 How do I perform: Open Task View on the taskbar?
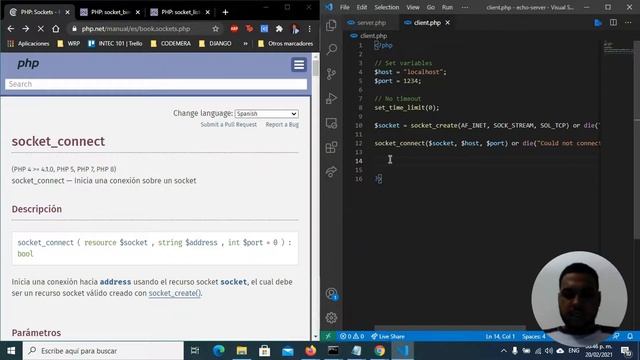[195, 351]
